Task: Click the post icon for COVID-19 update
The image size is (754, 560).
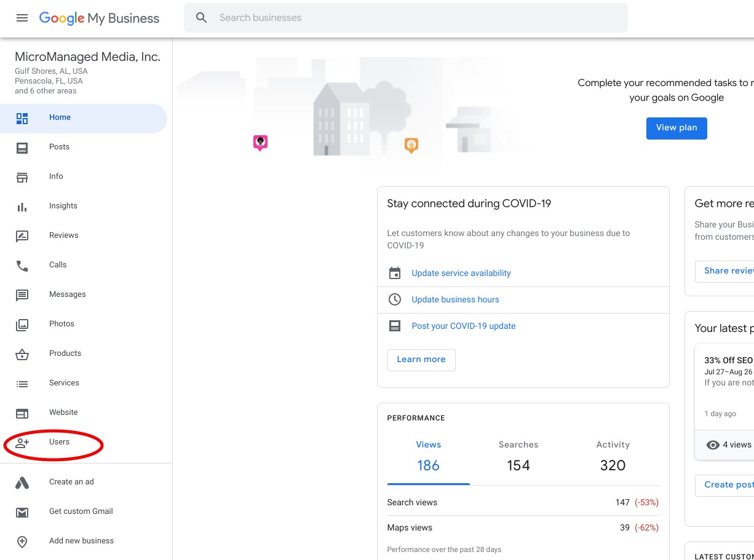Action: click(395, 326)
